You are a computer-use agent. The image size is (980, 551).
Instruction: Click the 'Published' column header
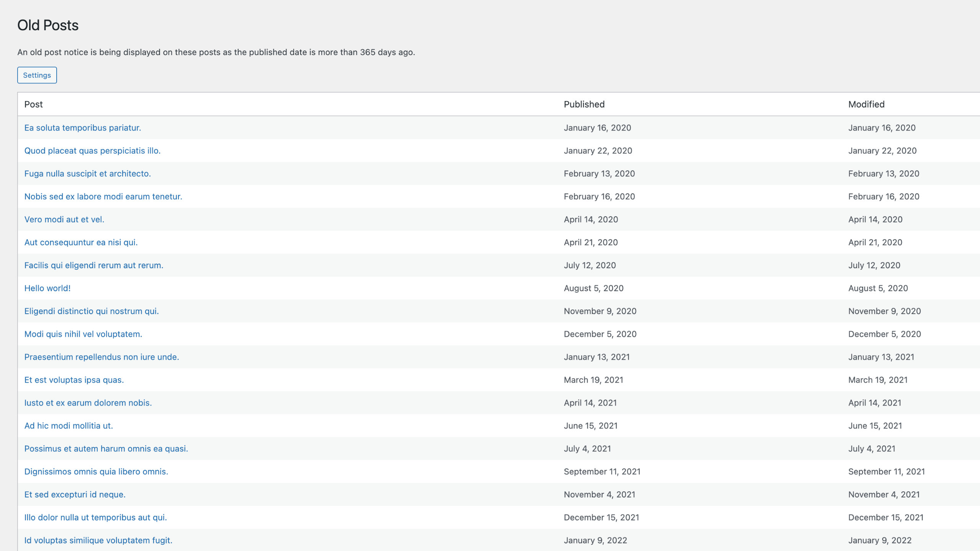pyautogui.click(x=584, y=104)
